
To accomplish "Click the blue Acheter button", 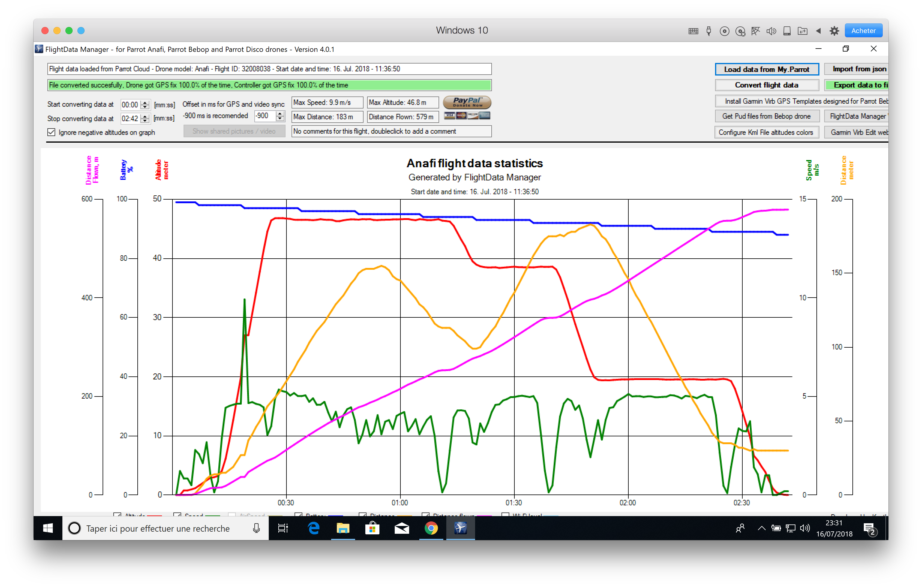I will coord(864,31).
